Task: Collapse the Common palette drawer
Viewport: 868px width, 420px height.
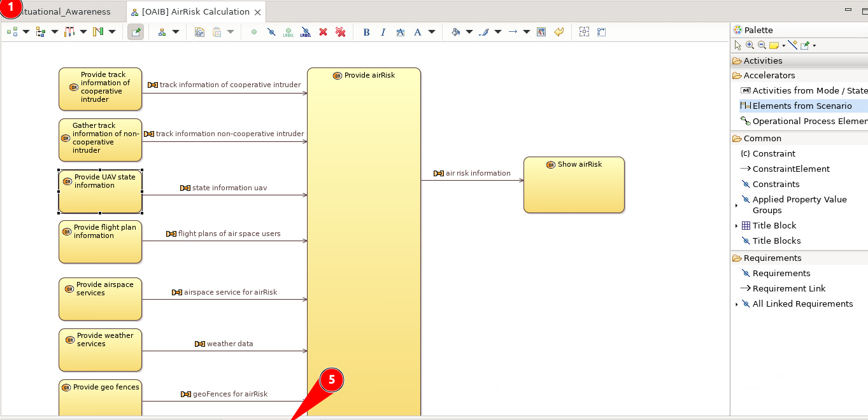Action: coord(799,138)
